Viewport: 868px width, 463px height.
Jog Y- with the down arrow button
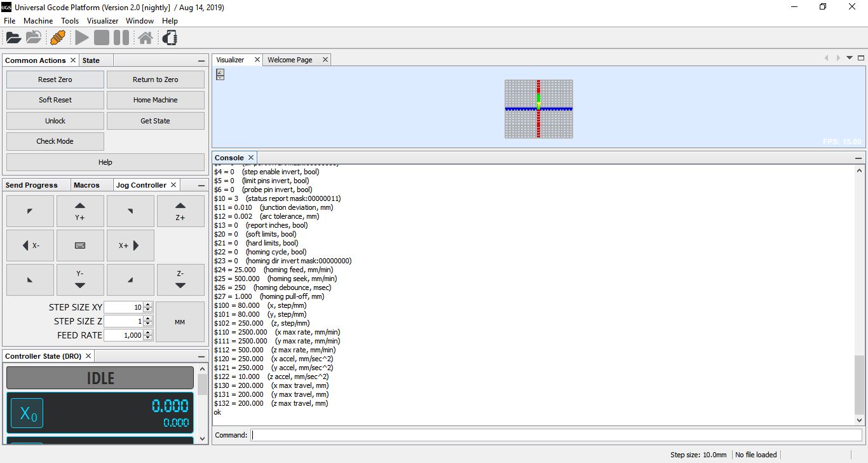(x=80, y=280)
